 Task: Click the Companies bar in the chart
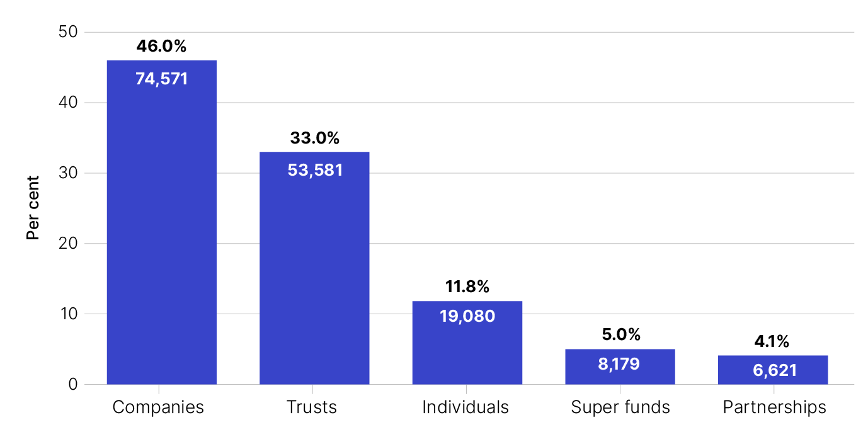[x=161, y=239]
